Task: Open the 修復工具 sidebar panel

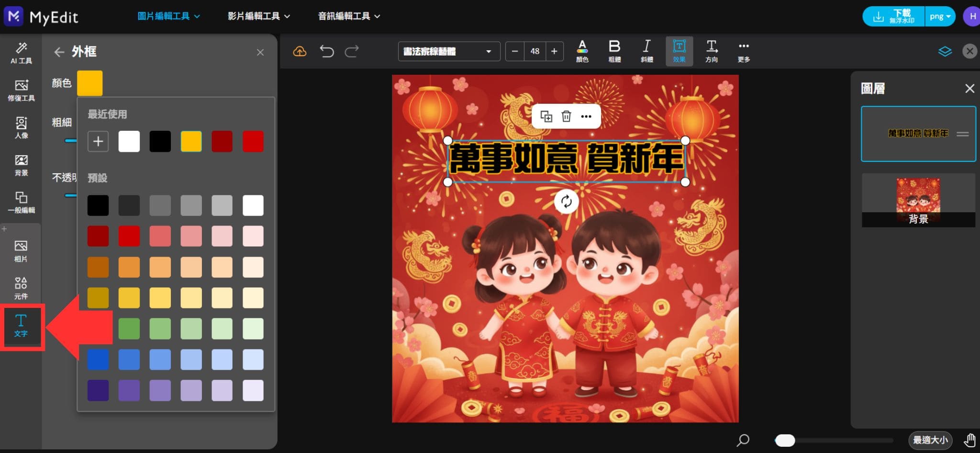Action: (21, 90)
